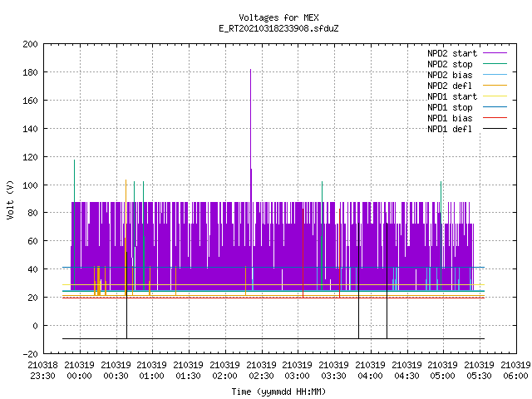Click the y-axis tick label -20
The height and width of the screenshot is (399, 532).
30,354
